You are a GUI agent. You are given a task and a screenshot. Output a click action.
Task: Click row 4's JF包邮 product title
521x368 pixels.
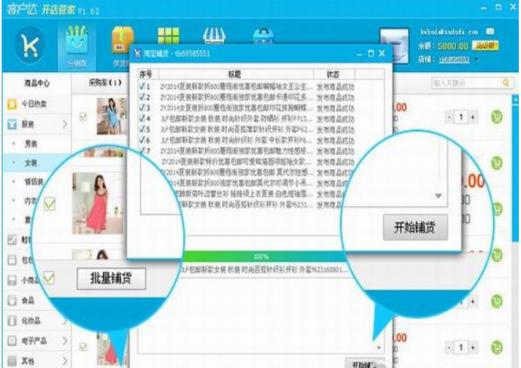pos(237,119)
